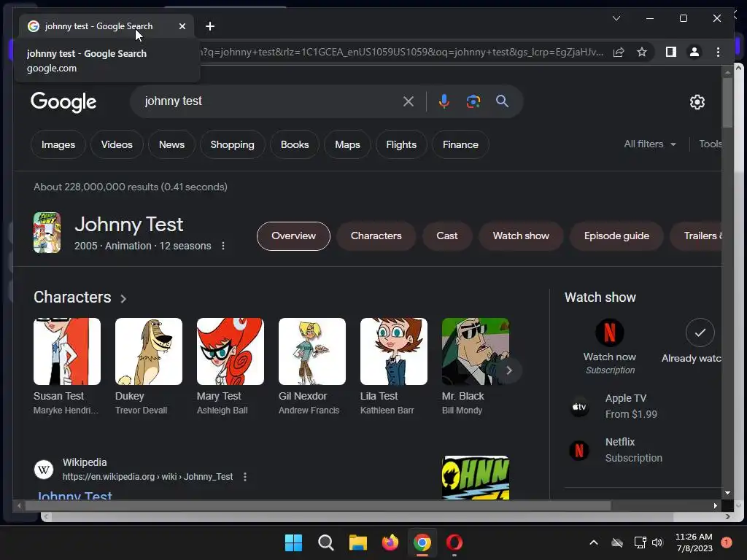Open the Windows Start menu
The image size is (747, 560).
tap(293, 542)
